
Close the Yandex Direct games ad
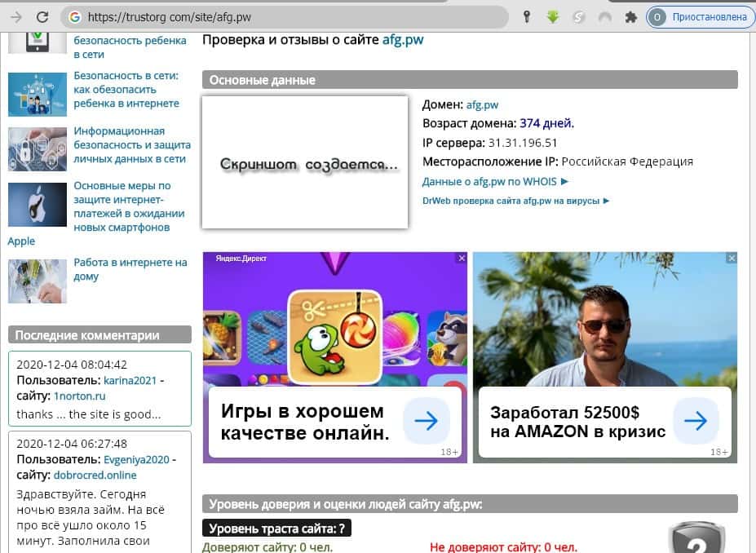[462, 259]
